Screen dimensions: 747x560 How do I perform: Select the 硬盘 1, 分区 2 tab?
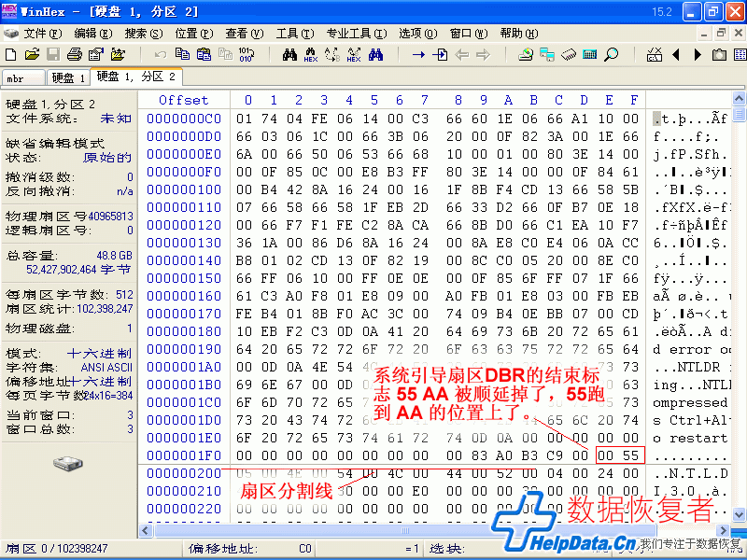point(135,77)
